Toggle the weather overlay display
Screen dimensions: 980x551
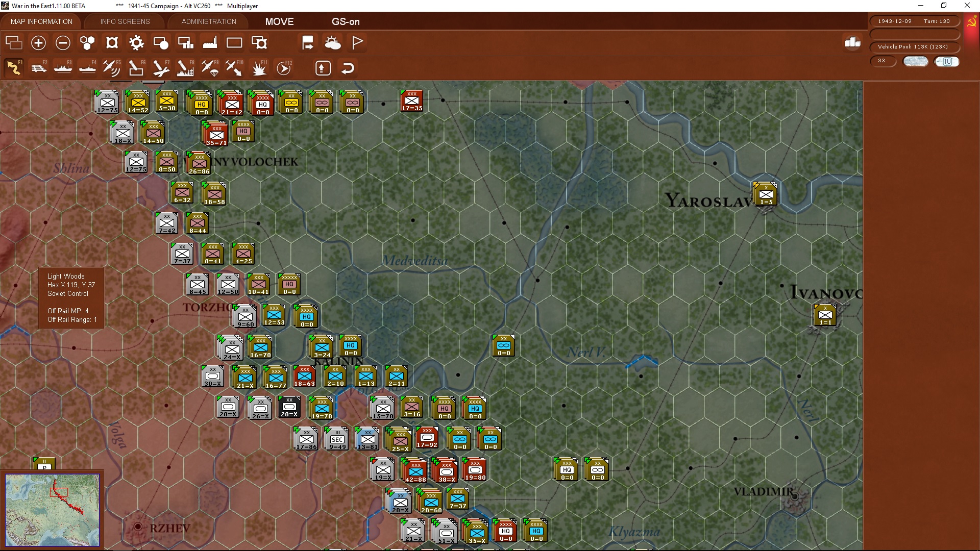[333, 43]
